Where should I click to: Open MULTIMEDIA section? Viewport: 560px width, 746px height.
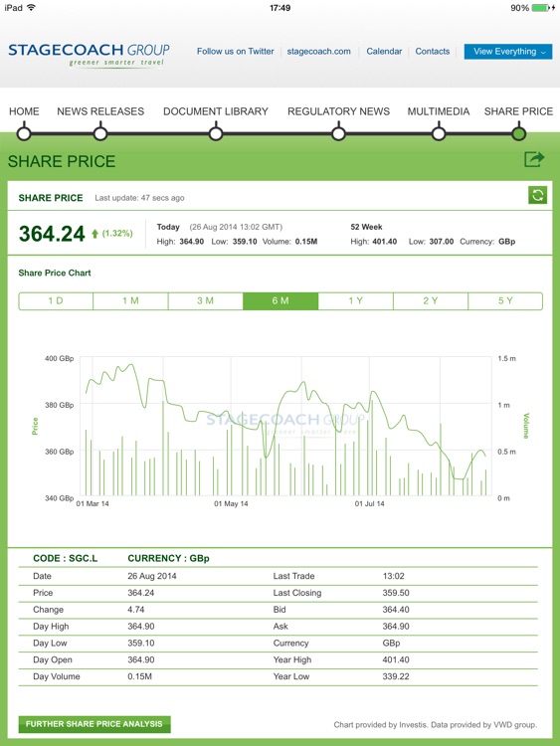pyautogui.click(x=439, y=111)
